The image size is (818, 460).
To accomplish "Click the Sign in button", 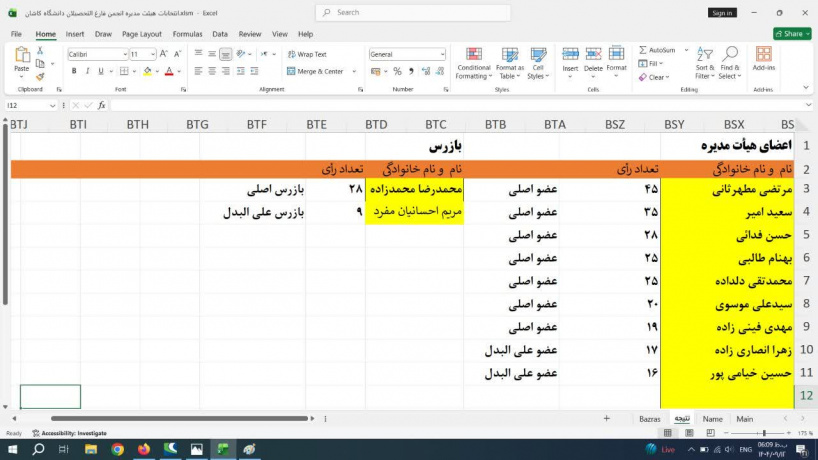I will 722,13.
